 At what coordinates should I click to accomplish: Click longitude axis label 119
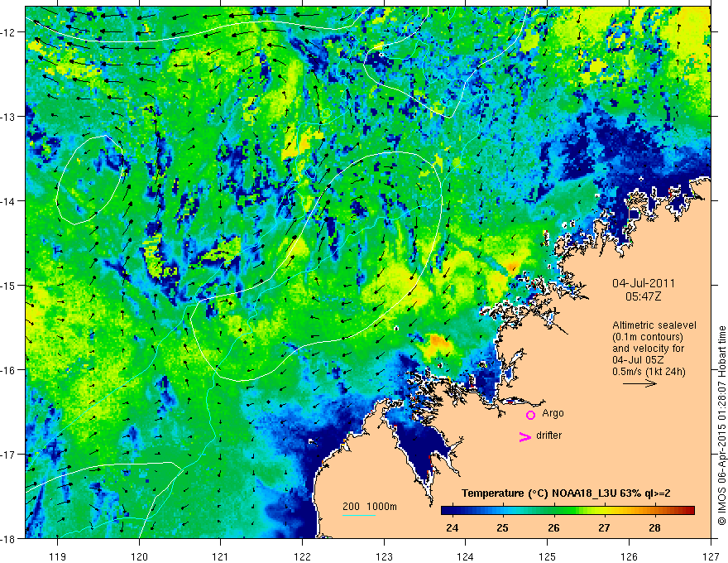[58, 556]
